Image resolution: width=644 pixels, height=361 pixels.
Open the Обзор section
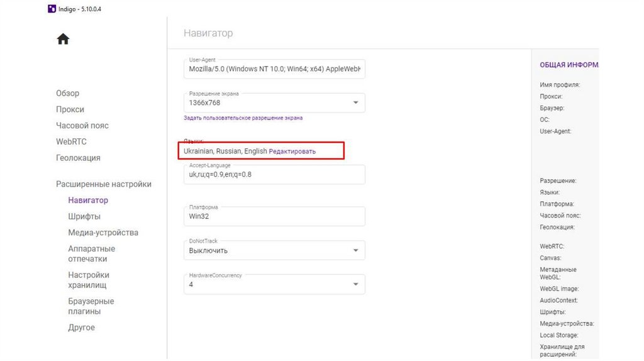[x=67, y=93]
